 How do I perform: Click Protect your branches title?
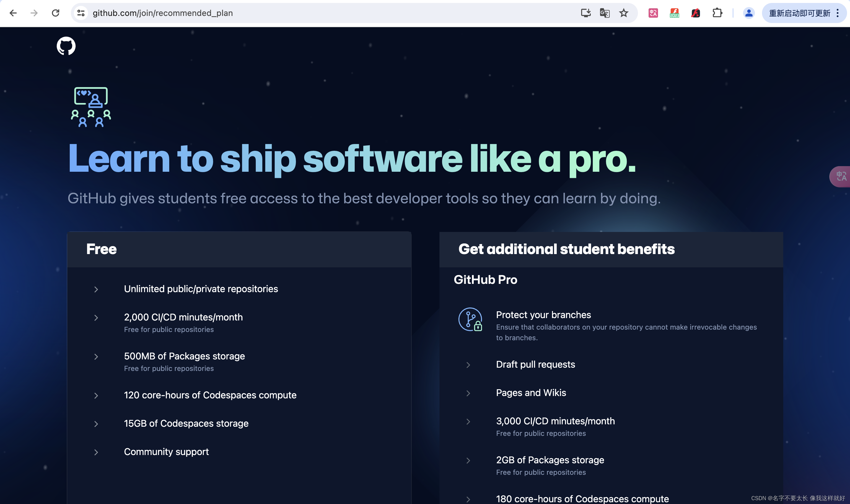coord(543,315)
